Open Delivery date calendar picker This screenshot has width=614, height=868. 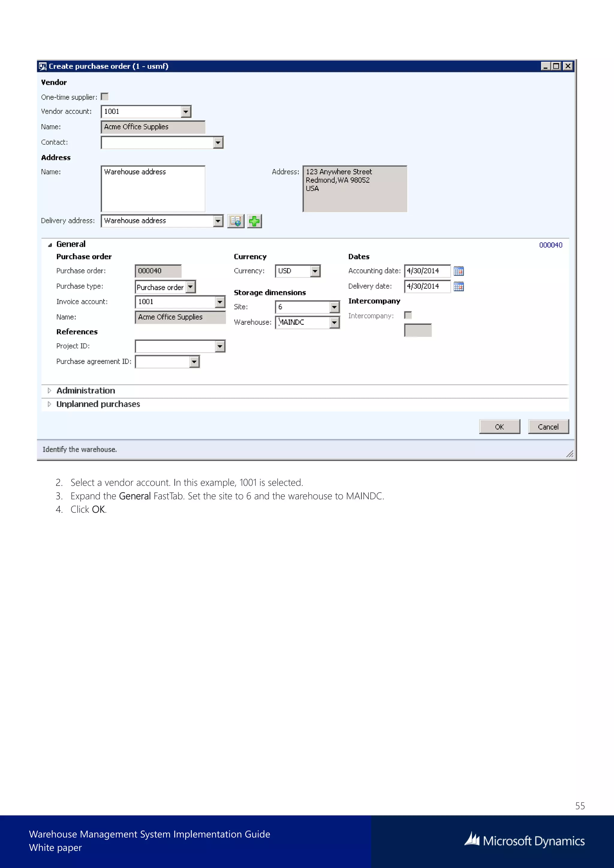tap(459, 287)
